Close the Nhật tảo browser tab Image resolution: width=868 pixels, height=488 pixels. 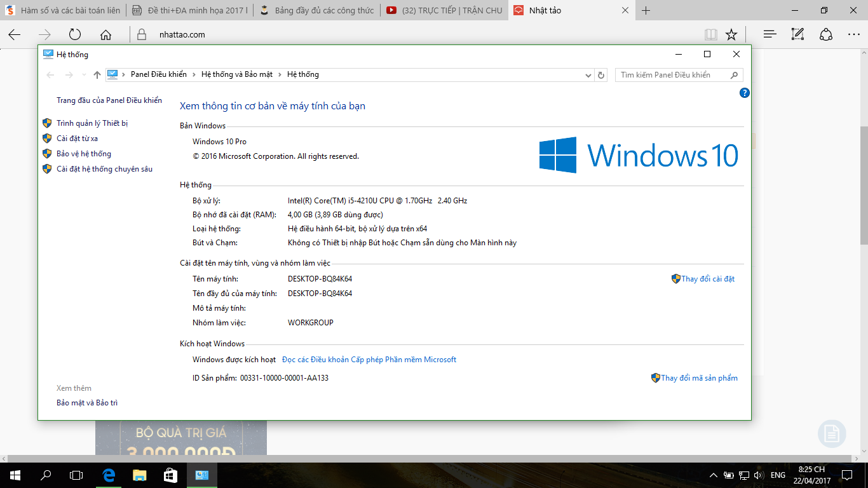pos(625,10)
